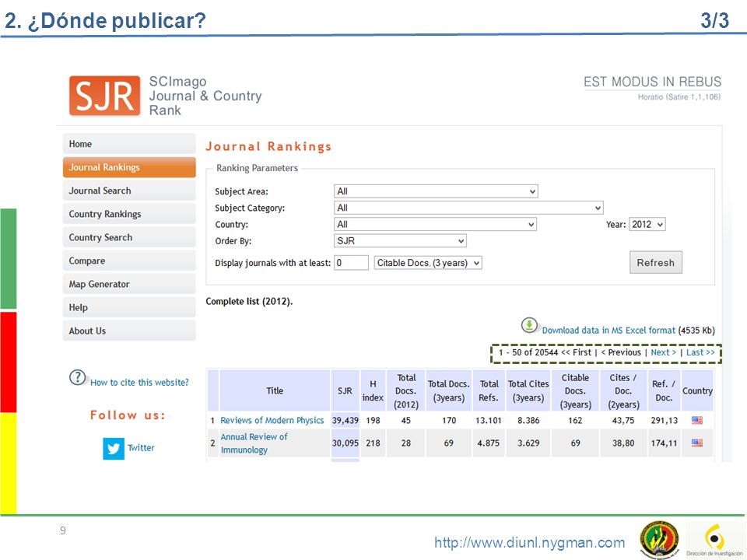Click the SJR column header
747x560 pixels.
345,390
